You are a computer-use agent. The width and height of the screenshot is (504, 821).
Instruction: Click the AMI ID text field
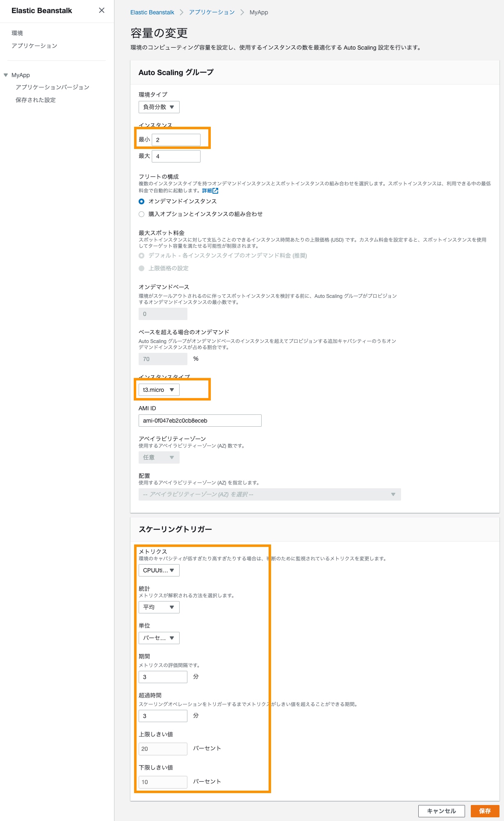pyautogui.click(x=200, y=421)
